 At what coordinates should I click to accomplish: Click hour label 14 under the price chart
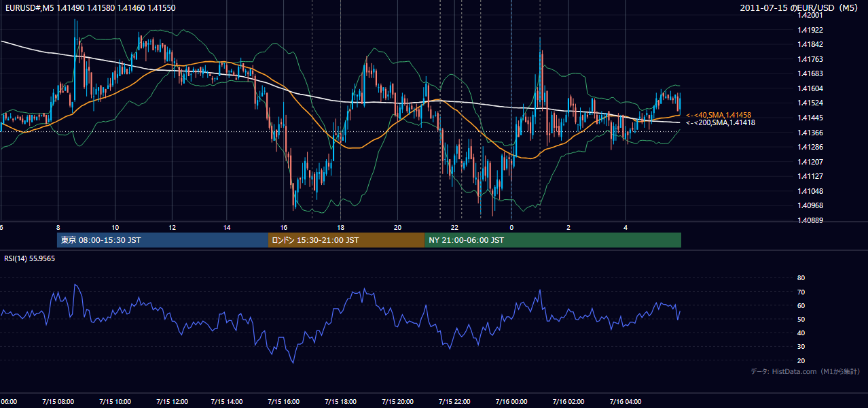(x=228, y=227)
